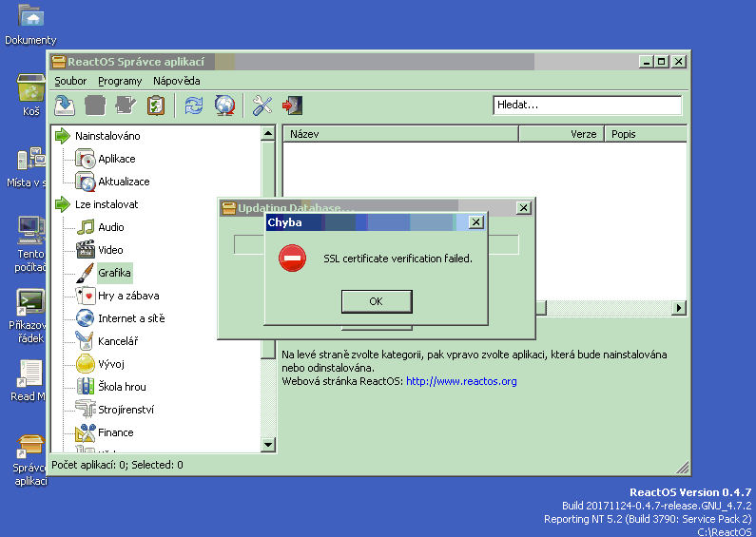Click the category tree scroll down arrow

(x=268, y=444)
